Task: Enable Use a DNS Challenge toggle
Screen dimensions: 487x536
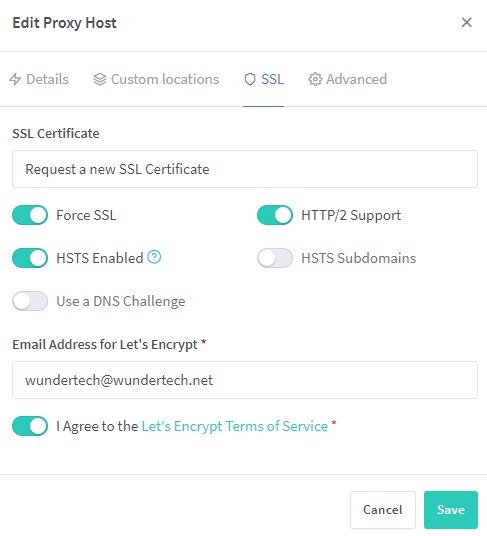Action: pyautogui.click(x=30, y=301)
